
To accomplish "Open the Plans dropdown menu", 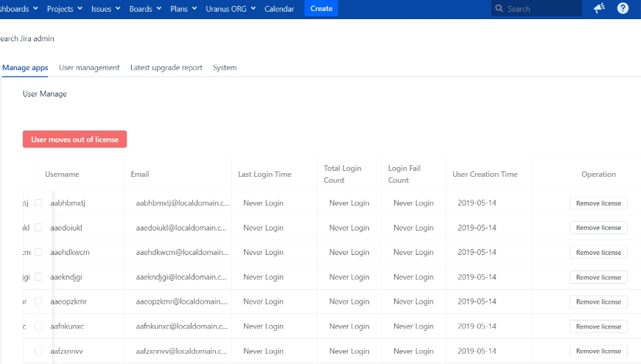I will tap(183, 9).
